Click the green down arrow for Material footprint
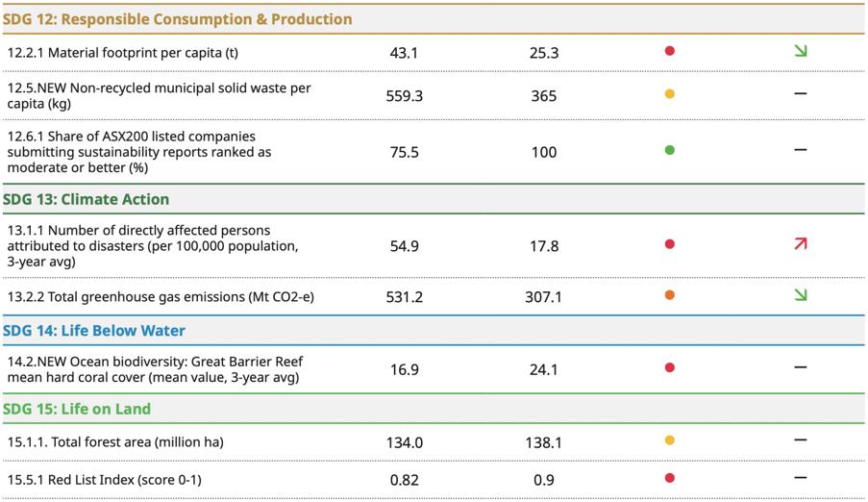Image resolution: width=868 pixels, height=502 pixels. pyautogui.click(x=800, y=51)
